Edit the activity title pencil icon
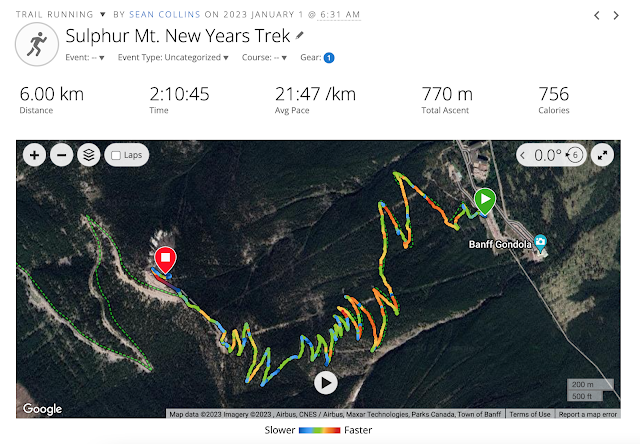The image size is (640, 444). click(300, 36)
